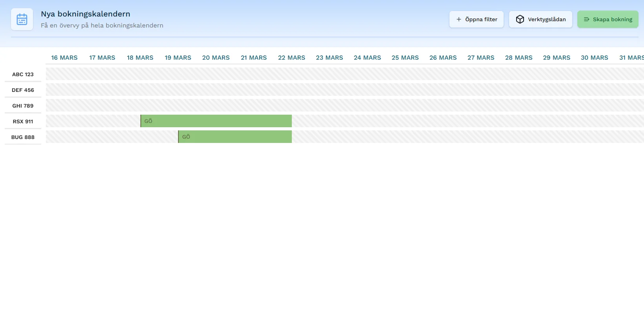Click the 19 MARS date header

point(178,57)
